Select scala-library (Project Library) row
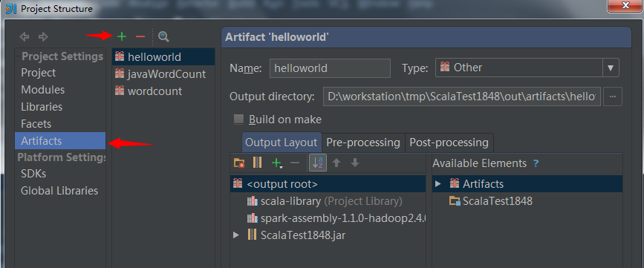The image size is (644, 268). click(328, 201)
